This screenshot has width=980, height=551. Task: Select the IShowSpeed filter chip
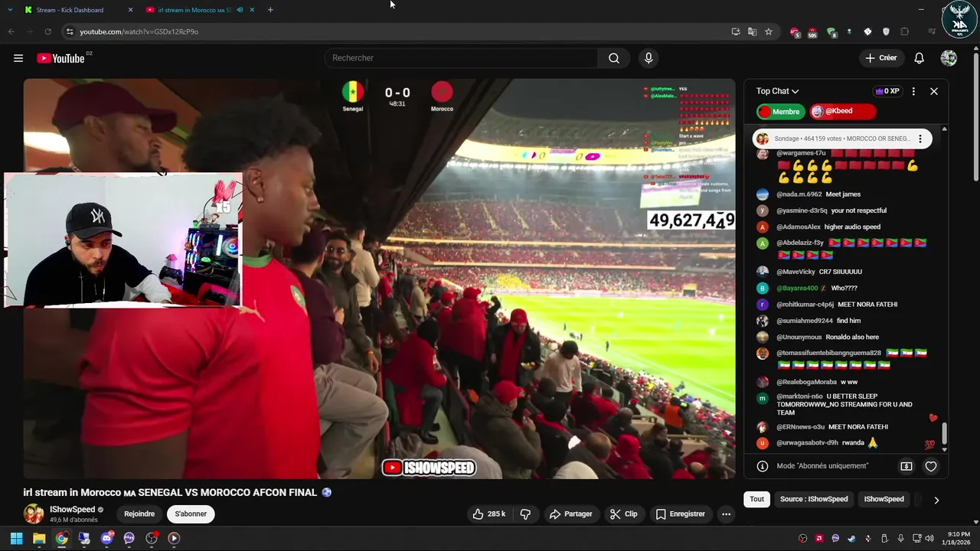pos(884,499)
